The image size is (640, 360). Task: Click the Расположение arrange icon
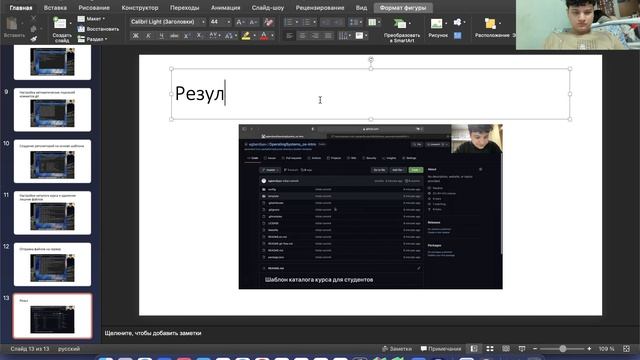click(x=490, y=23)
